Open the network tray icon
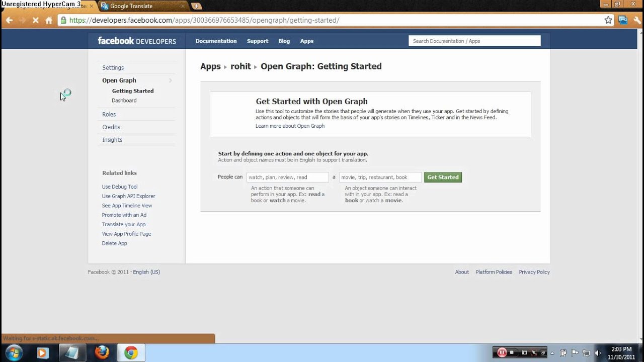Image resolution: width=644 pixels, height=362 pixels. 586,353
